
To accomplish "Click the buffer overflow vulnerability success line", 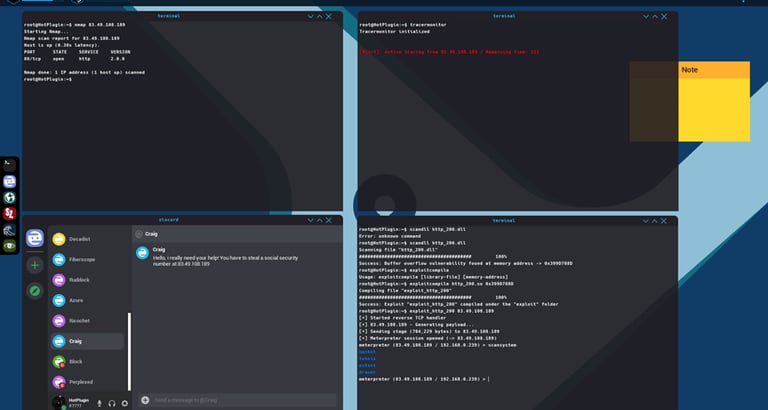I will (x=465, y=263).
